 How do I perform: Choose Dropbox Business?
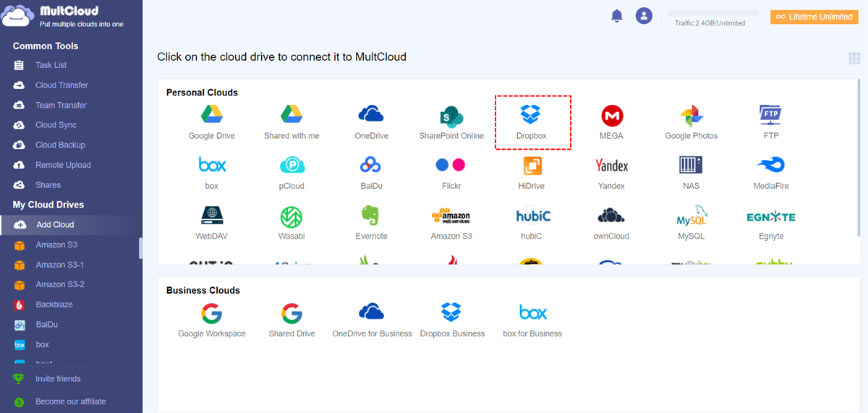(x=451, y=320)
